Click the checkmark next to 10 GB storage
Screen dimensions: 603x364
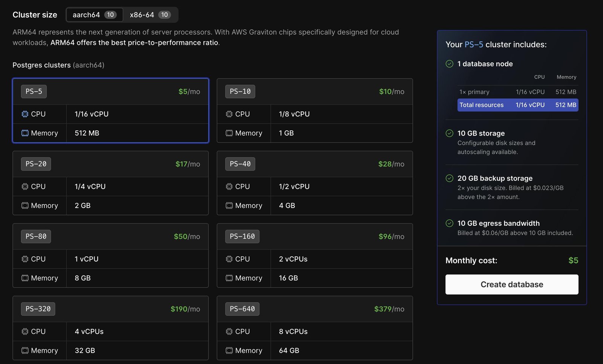(449, 133)
